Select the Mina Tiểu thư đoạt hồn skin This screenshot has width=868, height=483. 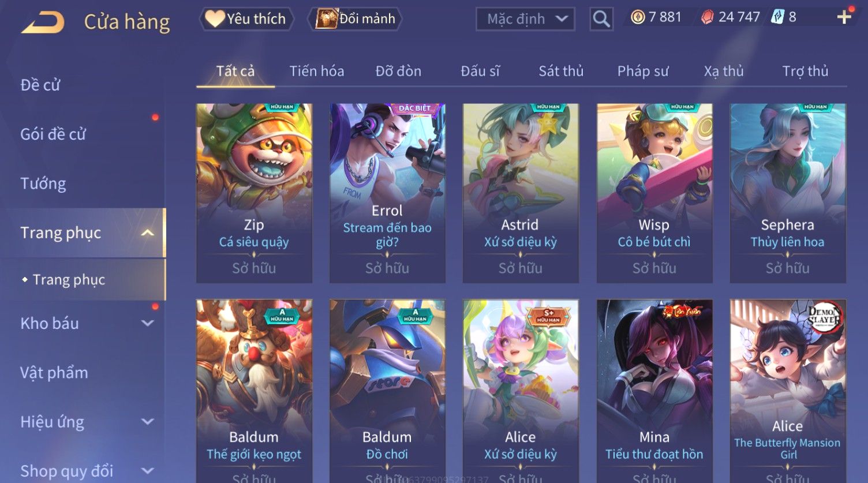coord(654,391)
